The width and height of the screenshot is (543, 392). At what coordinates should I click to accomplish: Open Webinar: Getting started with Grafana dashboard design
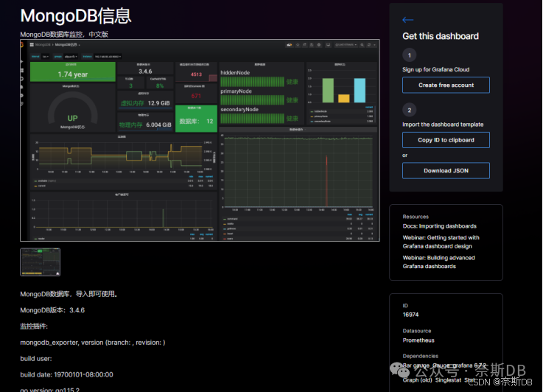tap(441, 242)
